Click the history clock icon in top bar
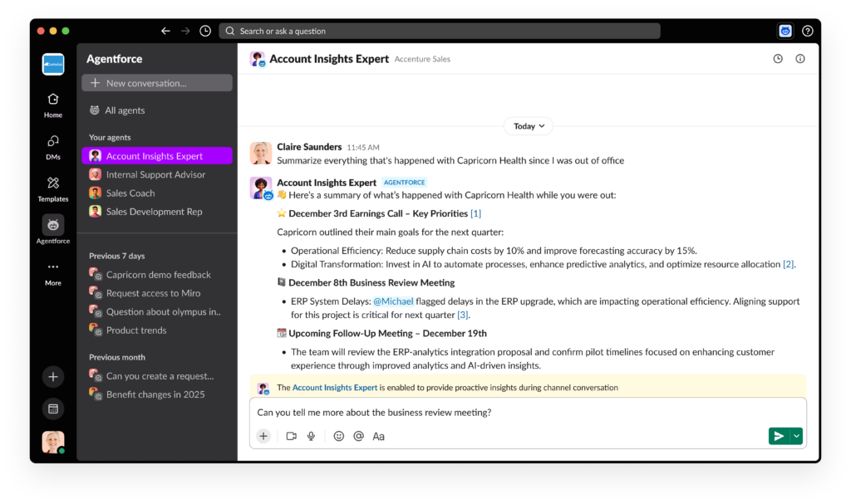The height and width of the screenshot is (504, 851). coord(205,31)
